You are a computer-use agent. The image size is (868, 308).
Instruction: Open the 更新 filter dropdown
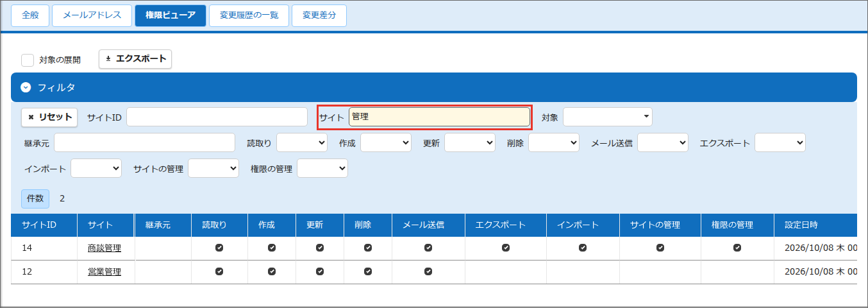pyautogui.click(x=470, y=142)
